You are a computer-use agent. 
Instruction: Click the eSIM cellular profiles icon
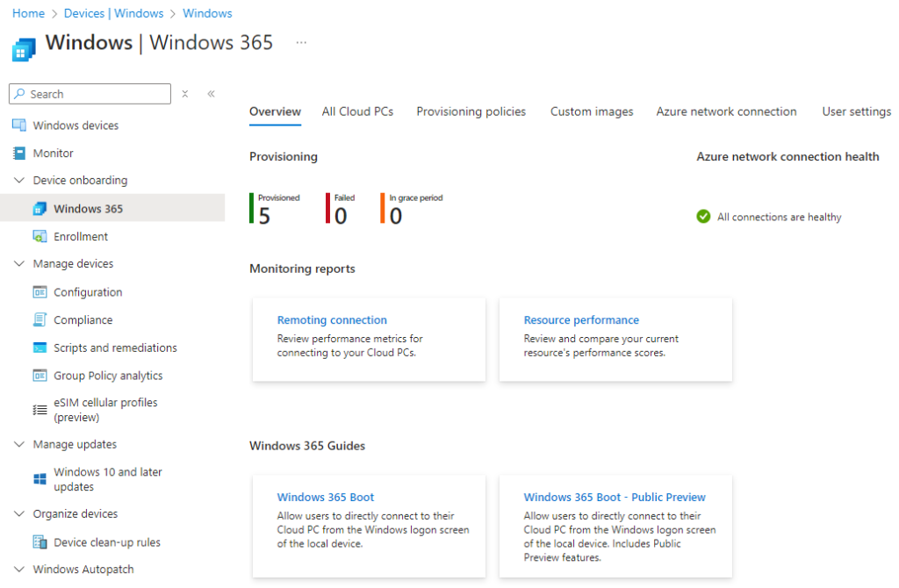(x=40, y=410)
